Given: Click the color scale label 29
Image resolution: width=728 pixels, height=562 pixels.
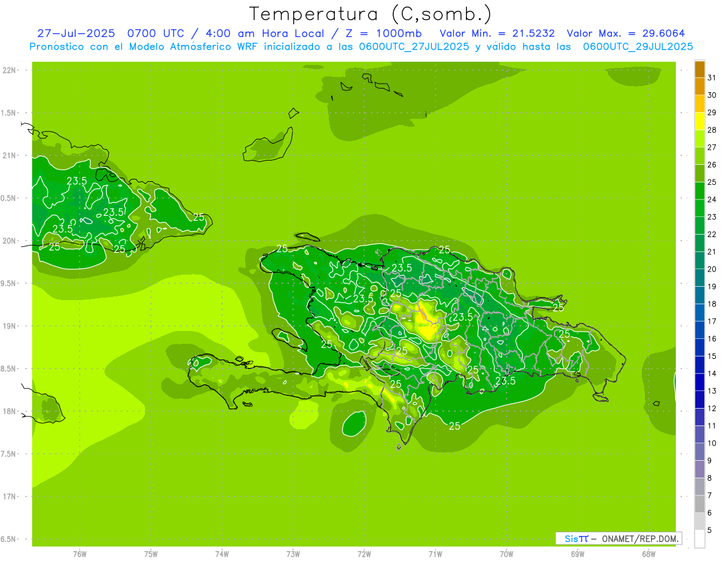Looking at the screenshot, I should (712, 112).
